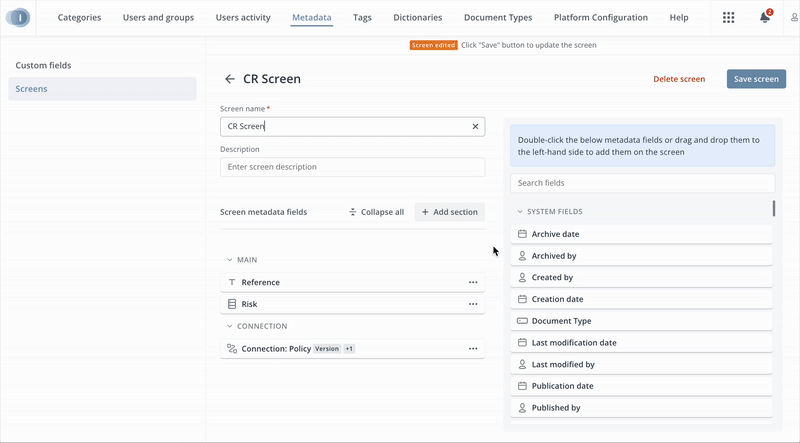Clear the Screen name field with X

pos(476,127)
